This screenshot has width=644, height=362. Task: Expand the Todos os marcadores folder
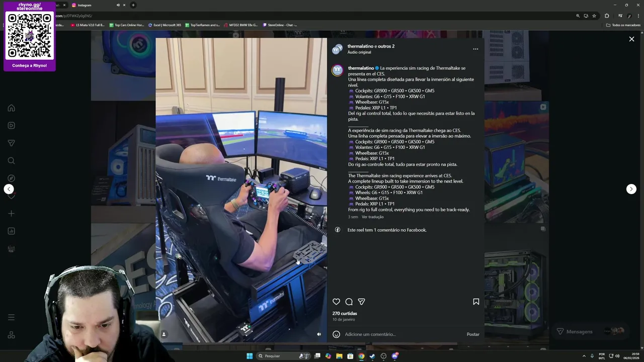(623, 25)
